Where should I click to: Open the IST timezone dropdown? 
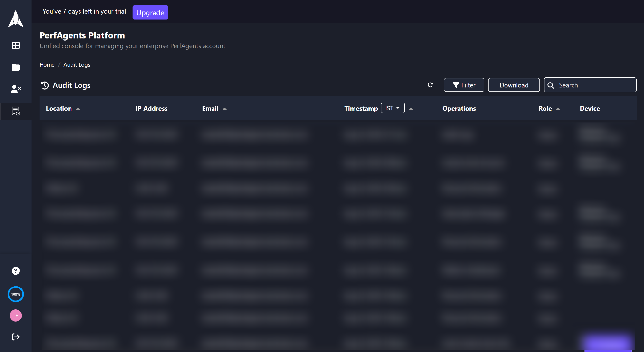[393, 108]
